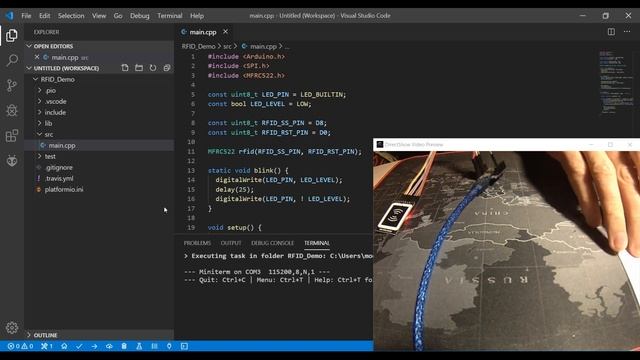The image size is (640, 360).
Task: Expand the lib folder
Action: [99, 123]
